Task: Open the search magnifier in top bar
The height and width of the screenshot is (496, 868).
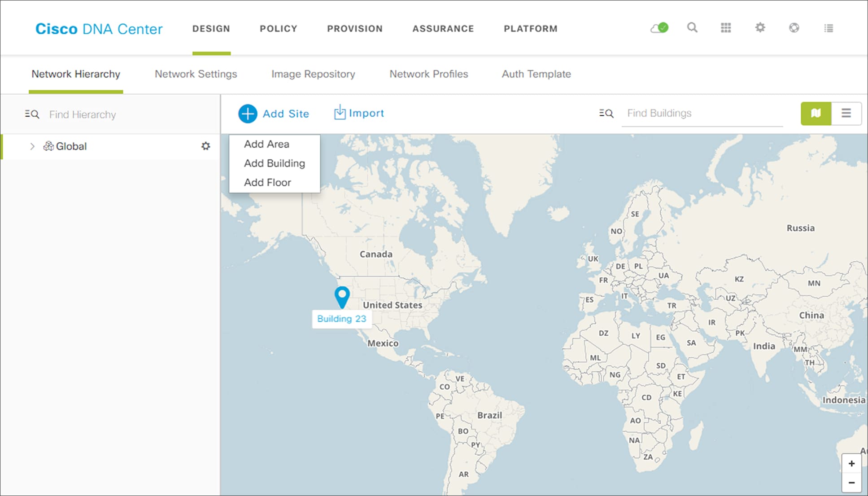Action: [692, 28]
